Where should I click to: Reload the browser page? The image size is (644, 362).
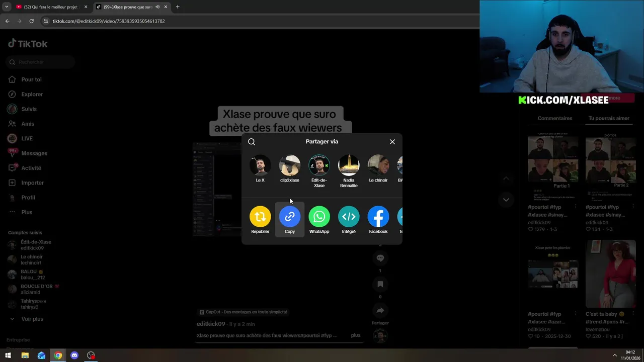[x=31, y=21]
